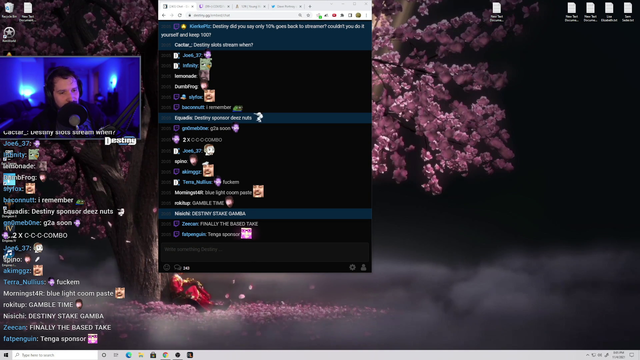The height and width of the screenshot is (360, 640).
Task: Reload the destiny.gg chat page
Action: (180, 15)
